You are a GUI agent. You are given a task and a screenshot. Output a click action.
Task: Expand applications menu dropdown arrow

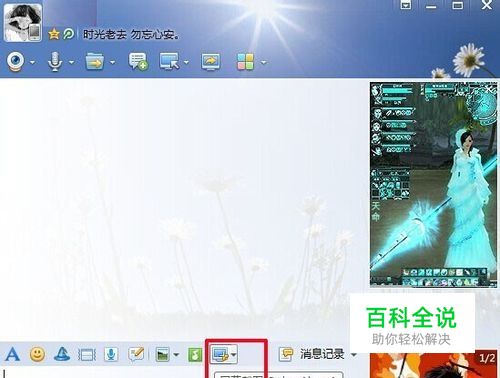coord(263,62)
